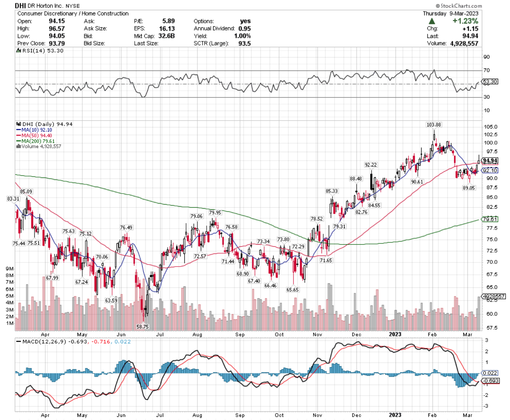This screenshot has width=510, height=420.
Task: Click the P/E value 5.89
Action: click(x=169, y=21)
